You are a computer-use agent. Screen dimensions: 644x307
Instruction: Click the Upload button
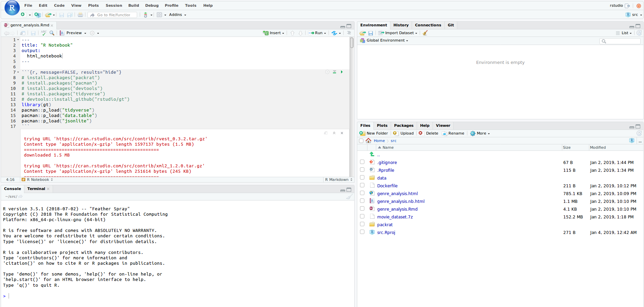point(403,133)
